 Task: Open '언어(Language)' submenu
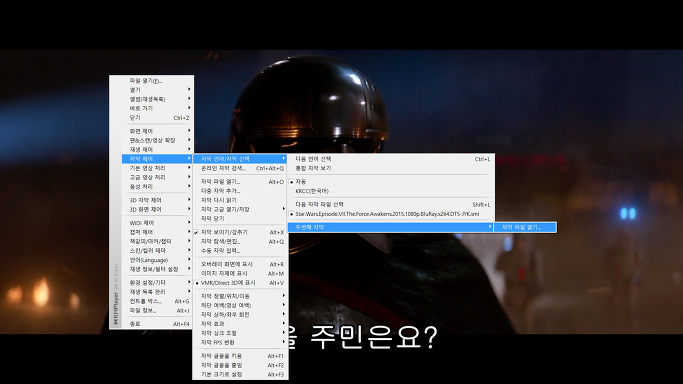[x=157, y=260]
